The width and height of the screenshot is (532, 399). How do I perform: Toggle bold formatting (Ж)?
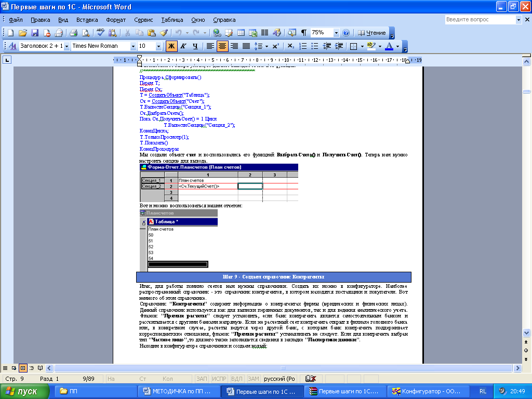(171, 46)
